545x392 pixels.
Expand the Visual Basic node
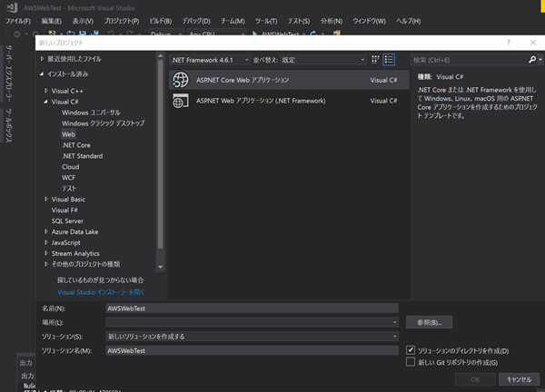coord(46,199)
